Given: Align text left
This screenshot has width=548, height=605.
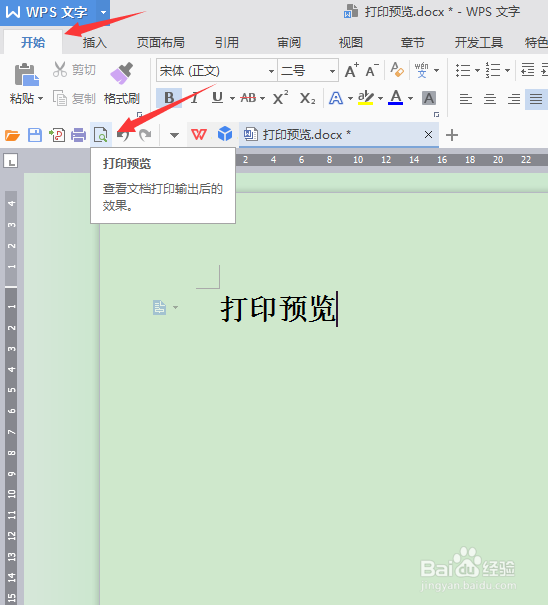Looking at the screenshot, I should 466,99.
